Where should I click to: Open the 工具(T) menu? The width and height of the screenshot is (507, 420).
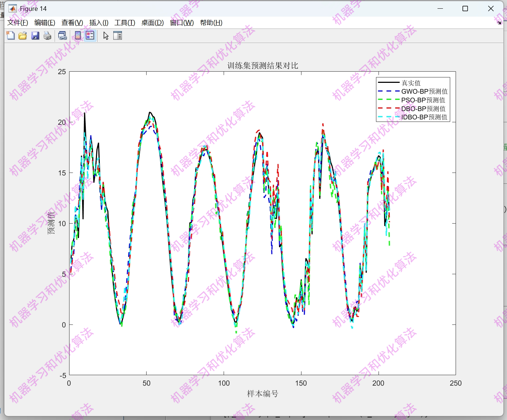(125, 23)
